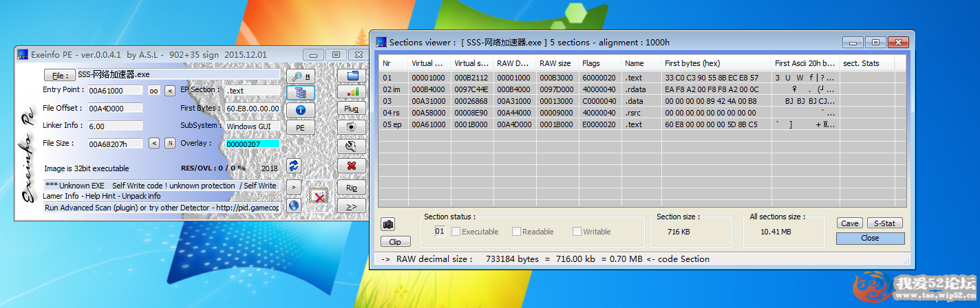Image resolution: width=980 pixels, height=308 pixels.
Task: Click first bytes 33 C0 C3 90 55 8B EC E8 57
Action: pyautogui.click(x=712, y=78)
